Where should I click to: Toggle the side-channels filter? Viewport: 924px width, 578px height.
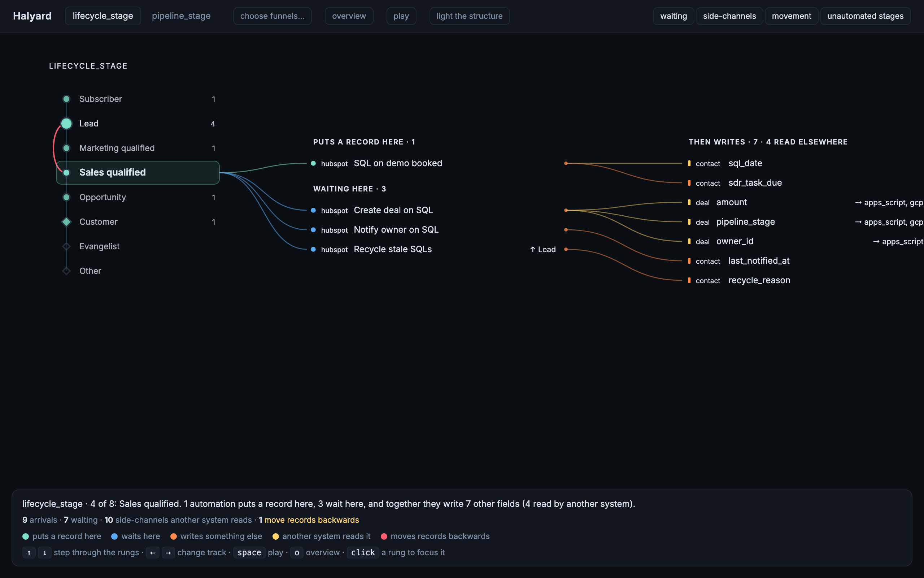tap(729, 16)
